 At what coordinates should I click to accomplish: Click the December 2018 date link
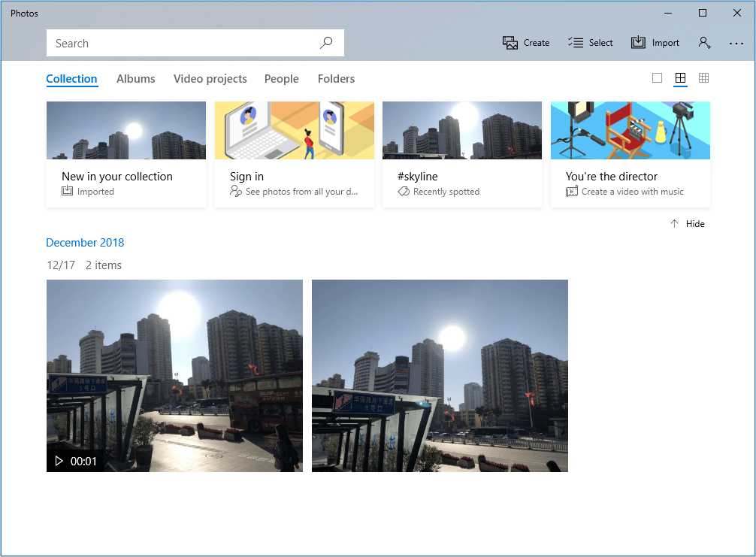point(85,243)
